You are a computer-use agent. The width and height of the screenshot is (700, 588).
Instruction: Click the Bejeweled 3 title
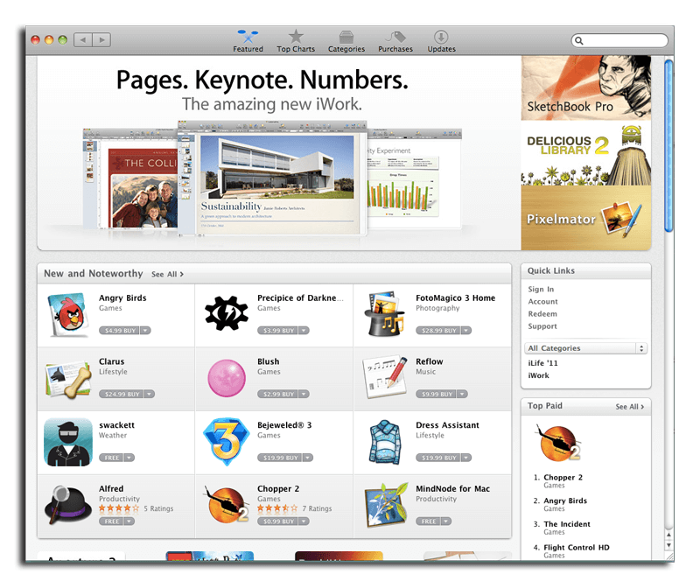click(x=284, y=425)
